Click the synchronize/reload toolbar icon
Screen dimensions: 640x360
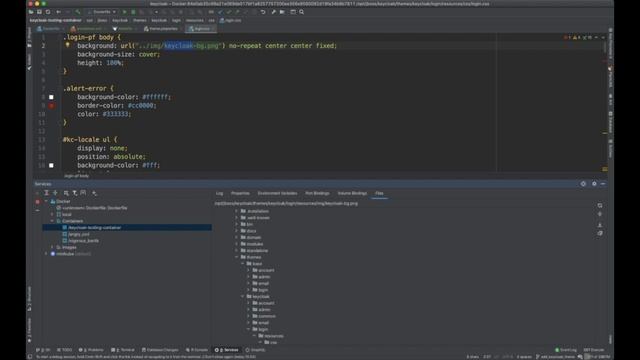click(x=48, y=12)
